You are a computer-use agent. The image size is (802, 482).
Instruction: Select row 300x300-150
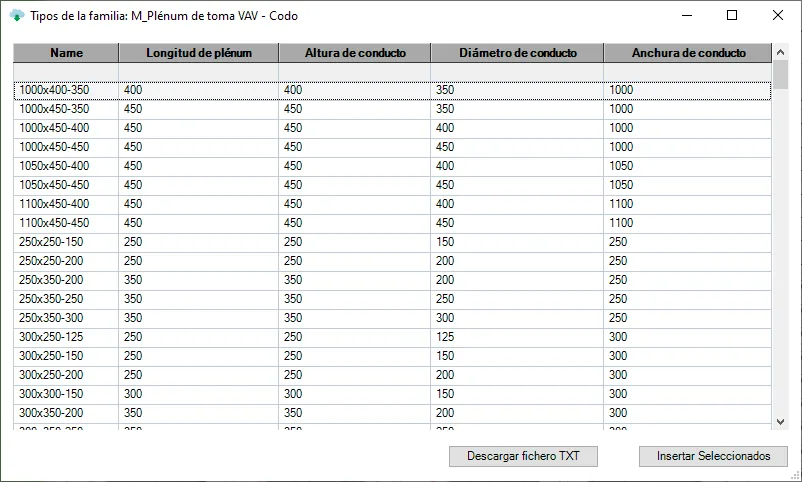point(392,393)
